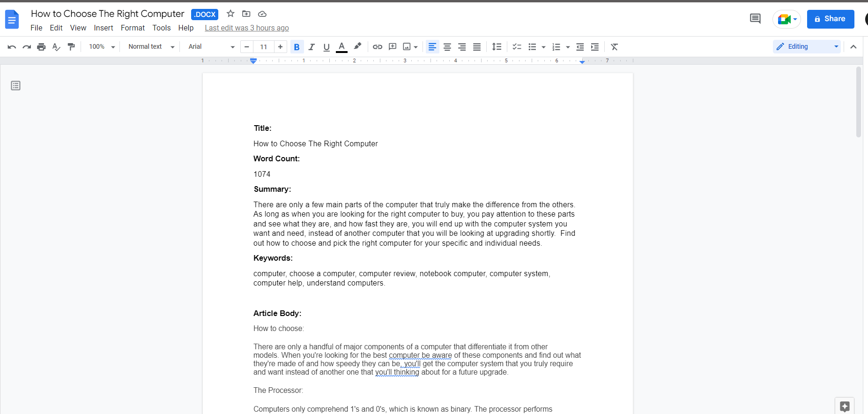Click the Article Body heading
Viewport: 868px width, 414px height.
click(277, 314)
